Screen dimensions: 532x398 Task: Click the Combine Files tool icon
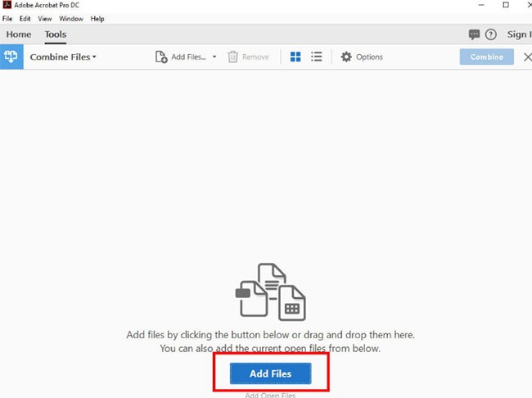[11, 57]
